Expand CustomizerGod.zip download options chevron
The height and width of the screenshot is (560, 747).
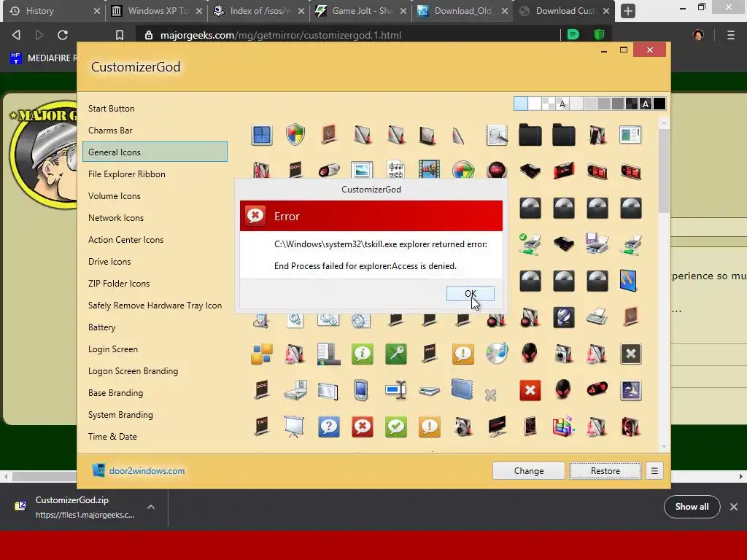150,507
